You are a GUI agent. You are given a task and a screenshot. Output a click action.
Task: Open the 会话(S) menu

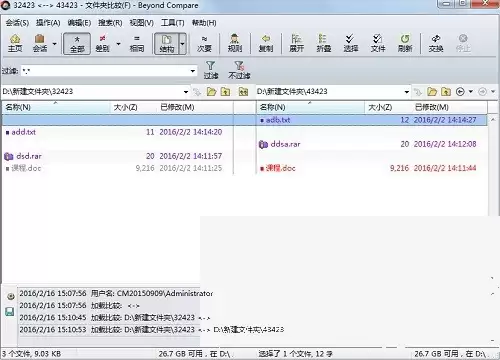click(x=17, y=23)
